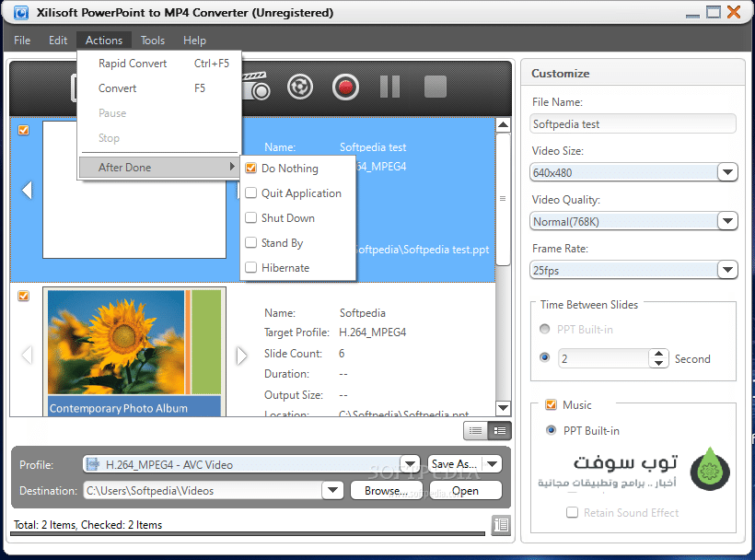Enable Shut Down after done
The height and width of the screenshot is (560, 755).
250,217
